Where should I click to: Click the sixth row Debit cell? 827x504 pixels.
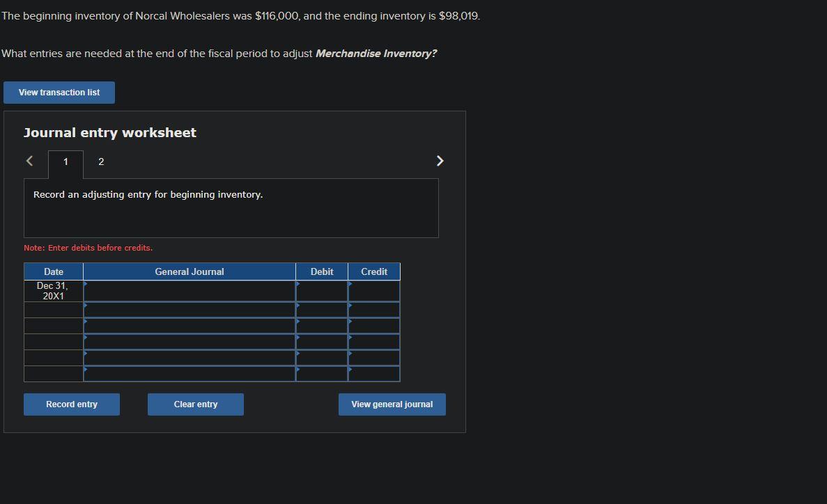tap(322, 374)
